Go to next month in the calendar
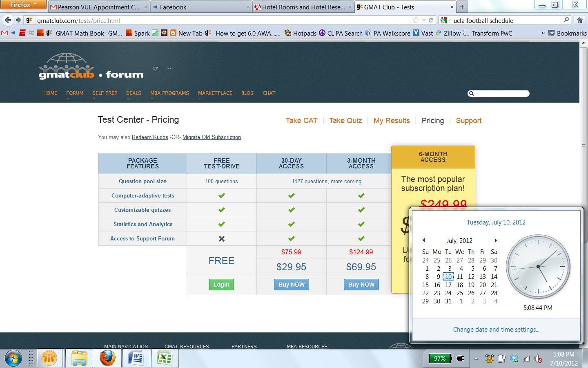Screen dimensions: 588x368 [496, 240]
